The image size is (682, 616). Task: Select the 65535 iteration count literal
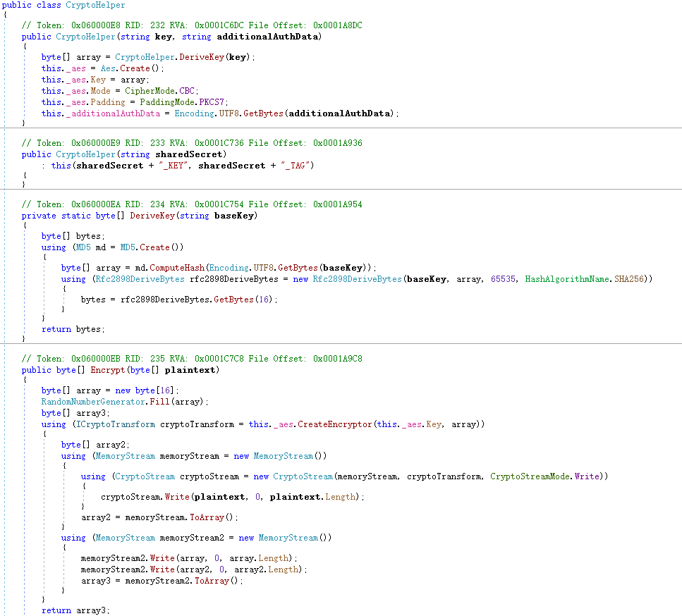(x=504, y=279)
